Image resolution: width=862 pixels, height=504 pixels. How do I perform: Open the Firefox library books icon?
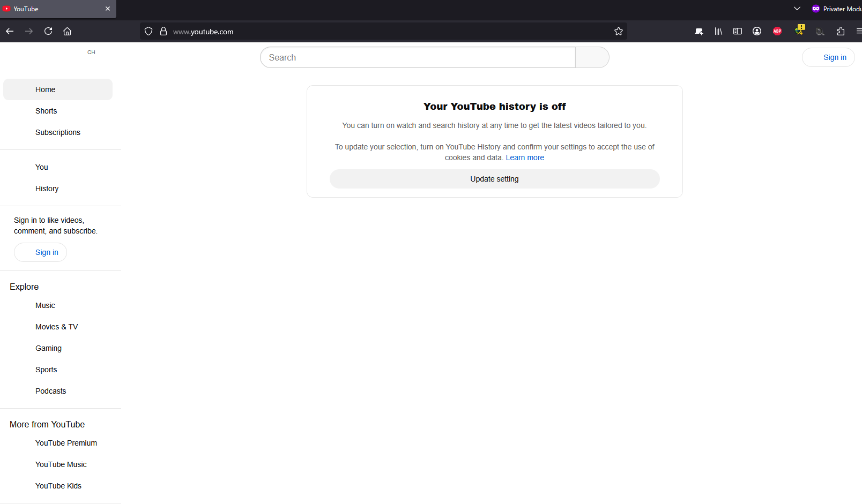[x=718, y=31]
